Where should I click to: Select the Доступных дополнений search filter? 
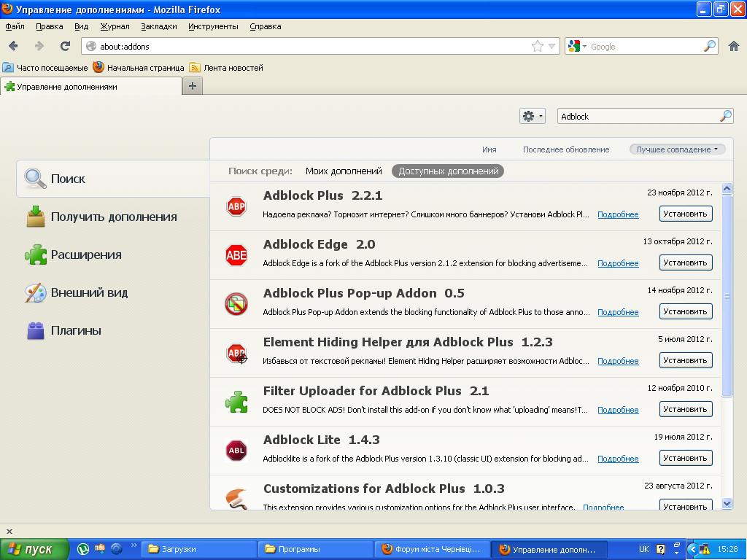[x=448, y=171]
